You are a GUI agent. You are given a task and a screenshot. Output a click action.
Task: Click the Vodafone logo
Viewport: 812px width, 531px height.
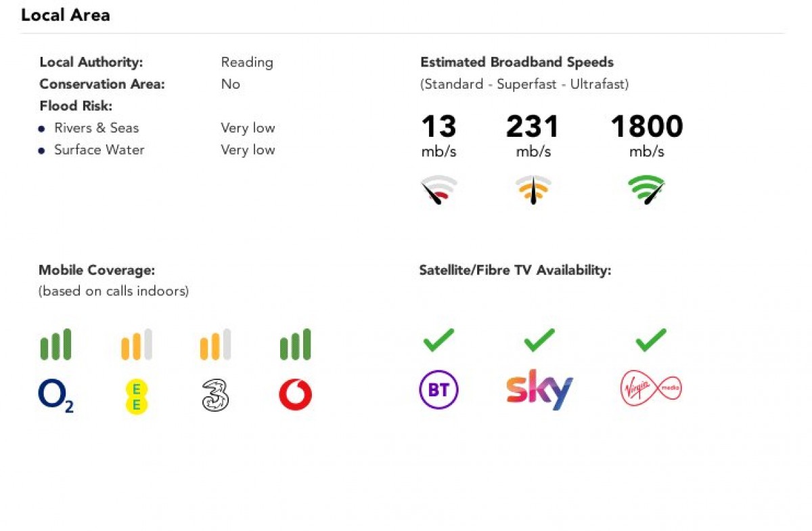tap(295, 395)
